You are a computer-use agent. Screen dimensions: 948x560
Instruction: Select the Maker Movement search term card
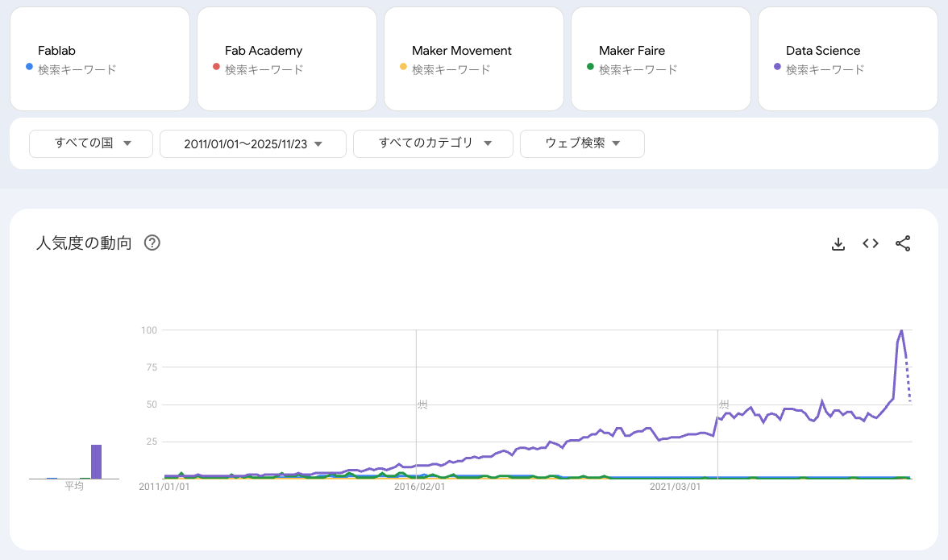[473, 59]
